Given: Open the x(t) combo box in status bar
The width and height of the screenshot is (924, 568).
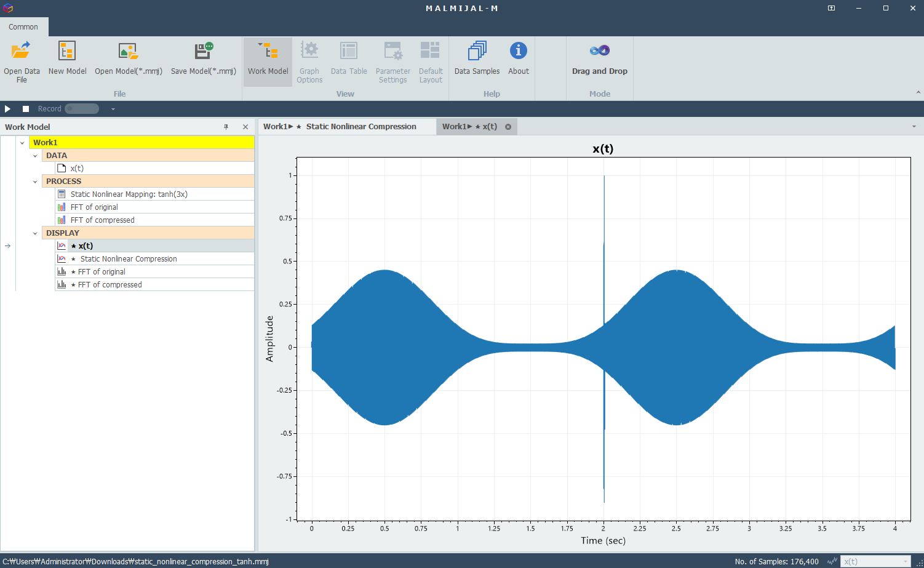Looking at the screenshot, I should tap(875, 561).
